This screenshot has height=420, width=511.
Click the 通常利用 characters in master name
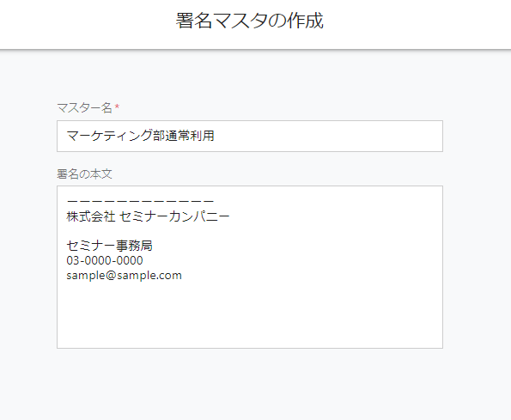190,136
